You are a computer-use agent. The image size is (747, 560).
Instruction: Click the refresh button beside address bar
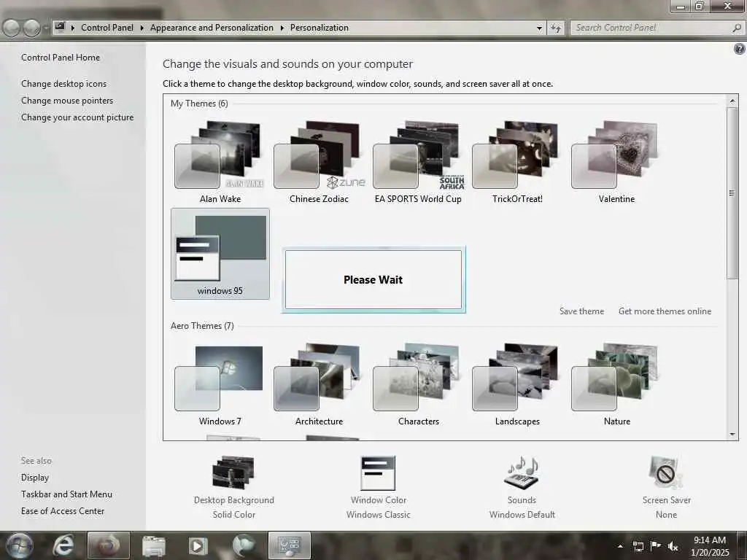[x=555, y=28]
